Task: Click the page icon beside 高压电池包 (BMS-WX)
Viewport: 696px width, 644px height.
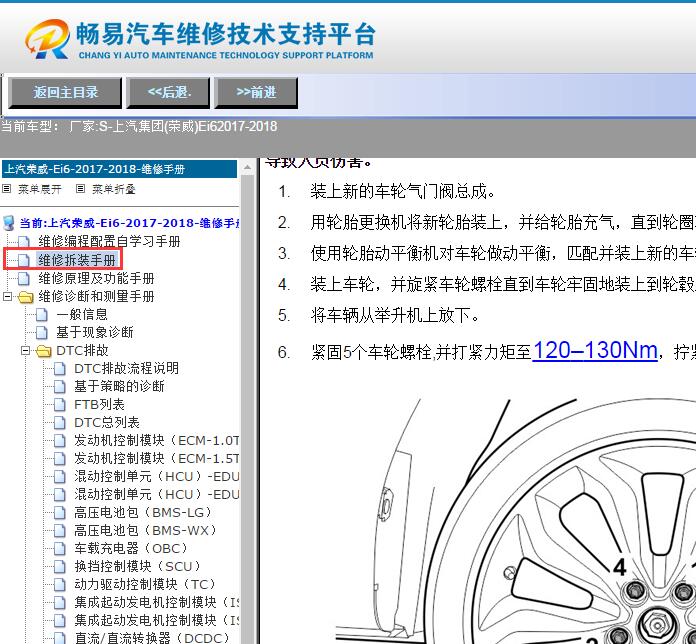Action: coord(59,531)
